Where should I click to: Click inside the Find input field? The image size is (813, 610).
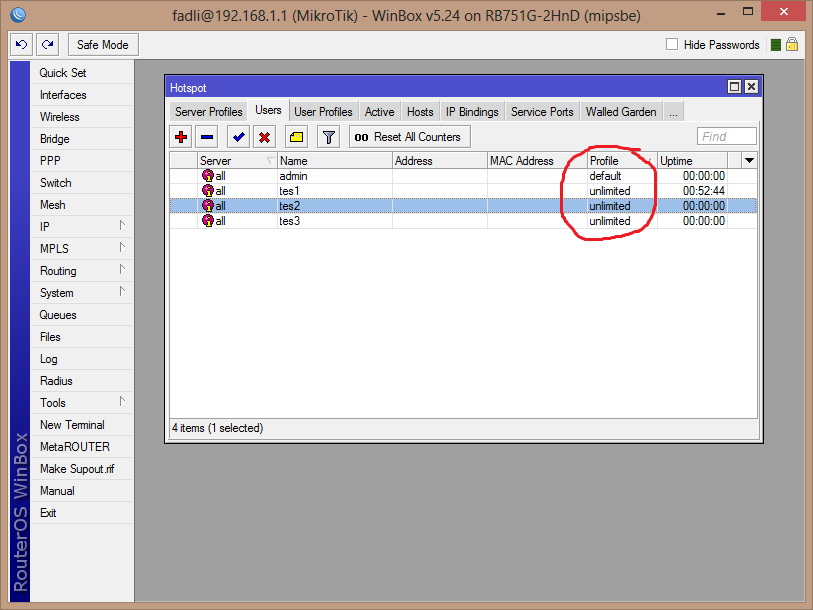[x=727, y=135]
